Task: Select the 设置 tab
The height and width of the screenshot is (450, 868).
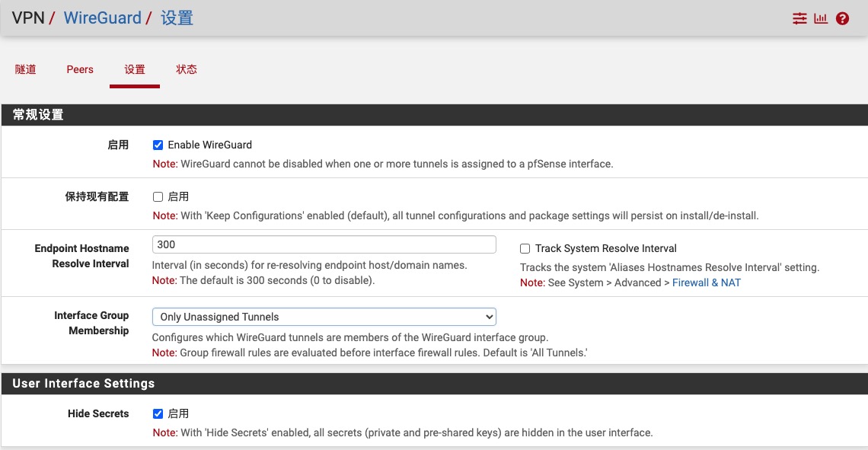Action: click(135, 69)
